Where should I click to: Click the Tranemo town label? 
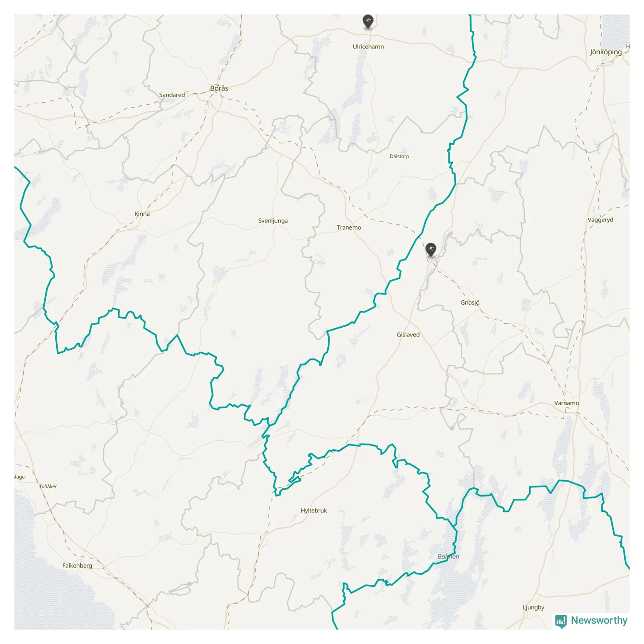coord(349,228)
